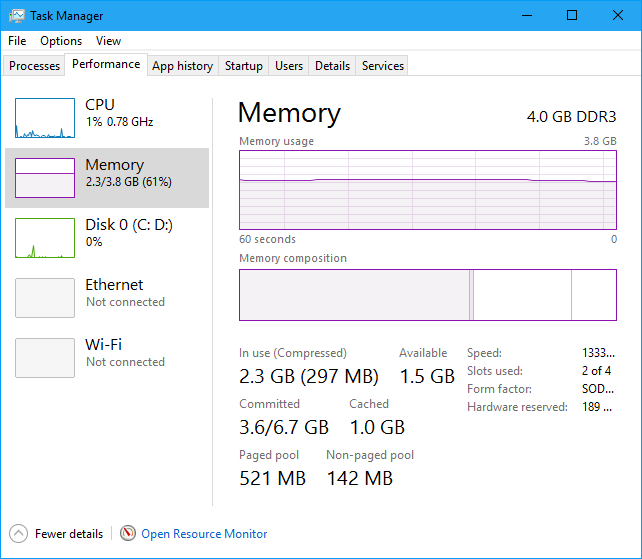
Task: Open the View menu
Action: tap(109, 41)
